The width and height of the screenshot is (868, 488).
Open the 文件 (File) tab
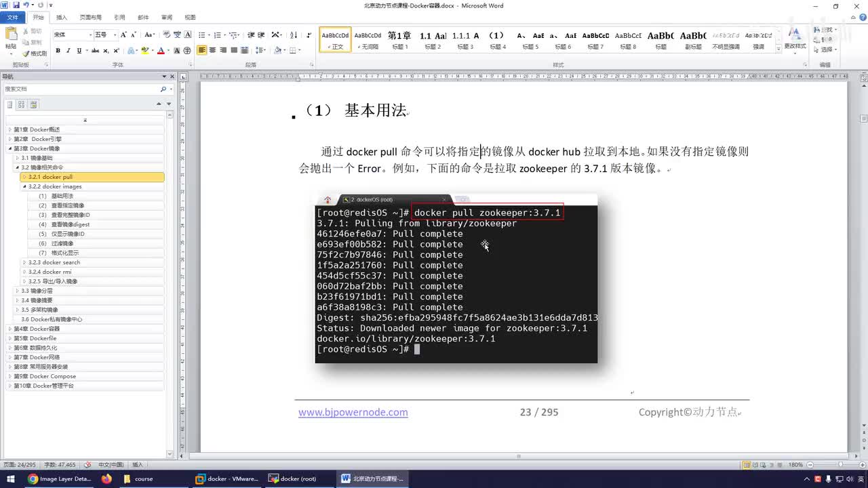12,18
